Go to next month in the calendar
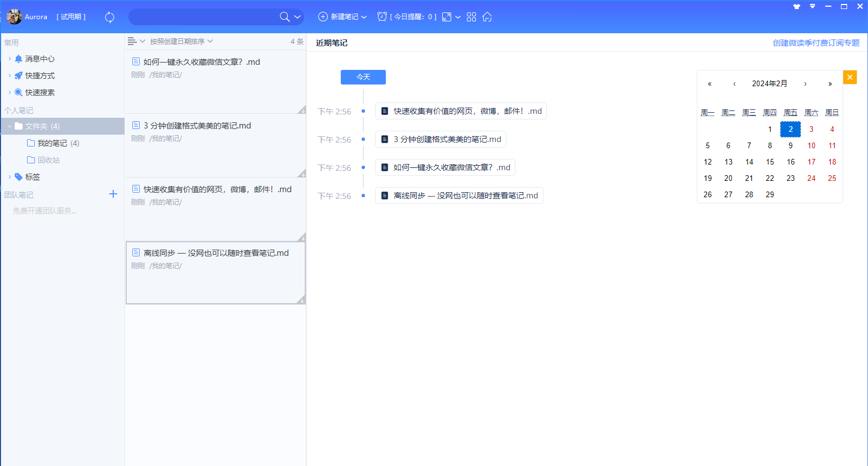The height and width of the screenshot is (466, 868). (x=805, y=83)
